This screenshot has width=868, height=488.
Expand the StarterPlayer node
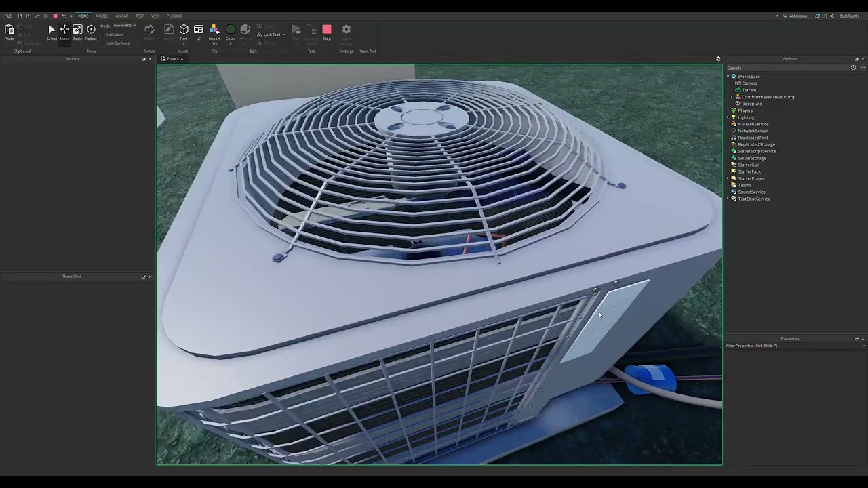pos(728,178)
